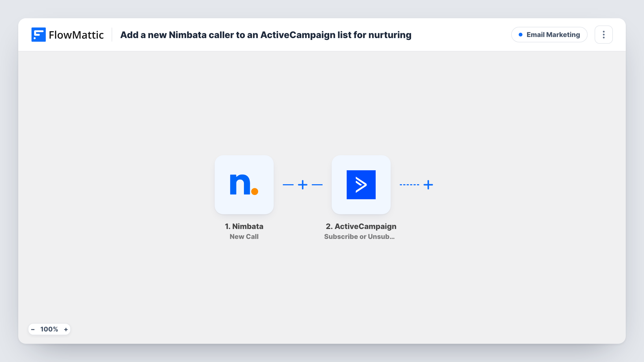The image size is (644, 362).
Task: Zoom out using the minus button
Action: 33,329
